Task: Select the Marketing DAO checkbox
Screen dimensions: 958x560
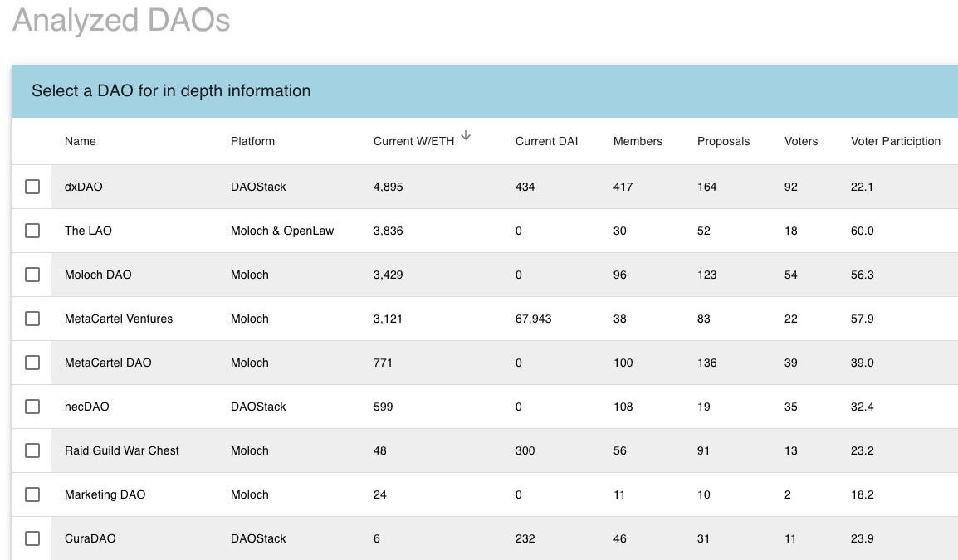Action: click(32, 494)
